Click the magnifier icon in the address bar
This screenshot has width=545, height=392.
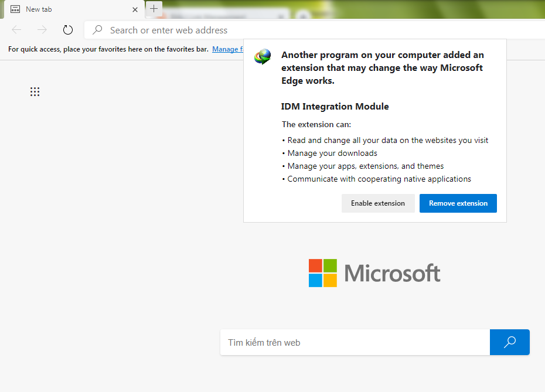(97, 30)
